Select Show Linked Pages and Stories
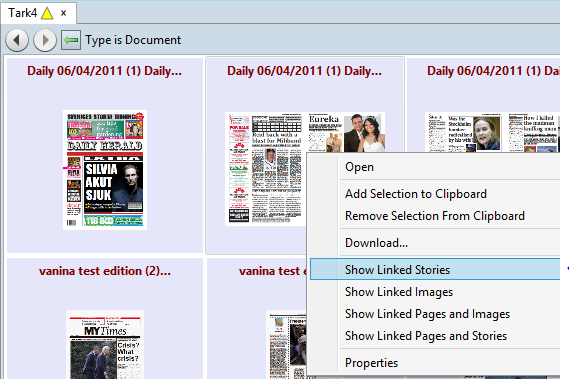Viewport: 569px width, 379px height. [434, 336]
